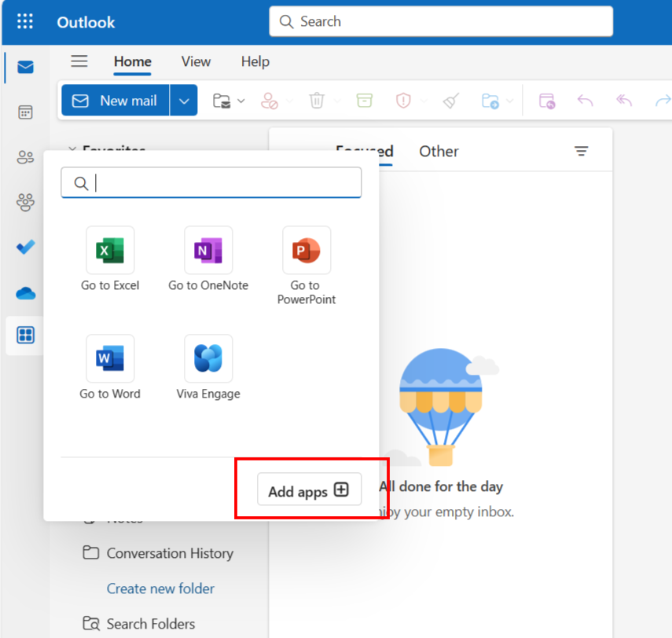Click the Sweep broom icon
Viewport: 672px width, 638px height.
[x=451, y=101]
